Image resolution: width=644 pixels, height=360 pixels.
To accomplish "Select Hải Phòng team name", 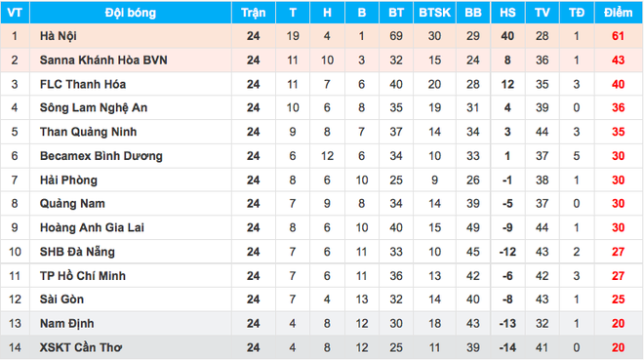I will pos(68,180).
